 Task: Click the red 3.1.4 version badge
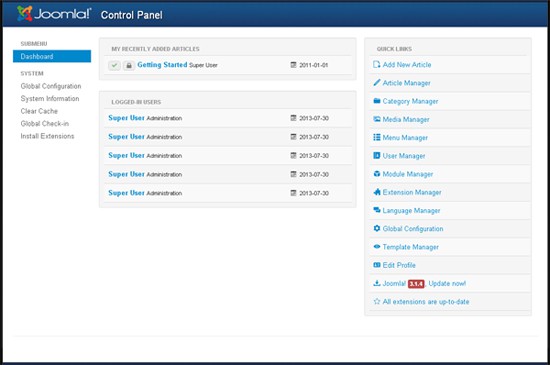416,284
